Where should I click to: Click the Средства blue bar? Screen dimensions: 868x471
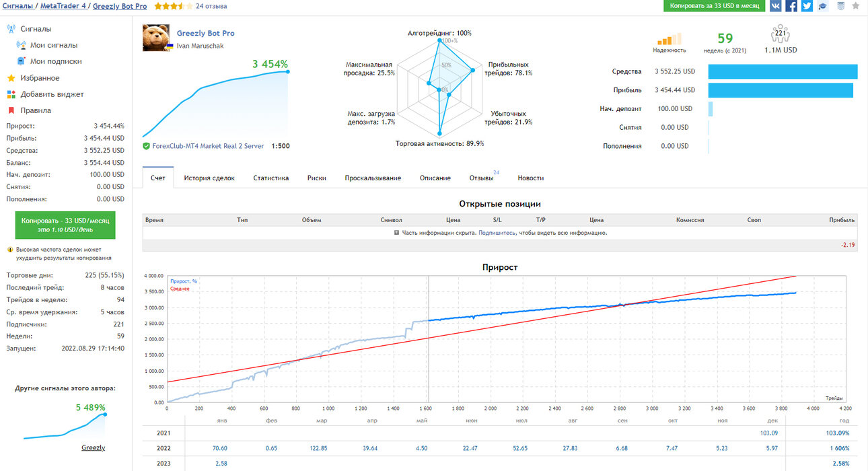point(783,71)
